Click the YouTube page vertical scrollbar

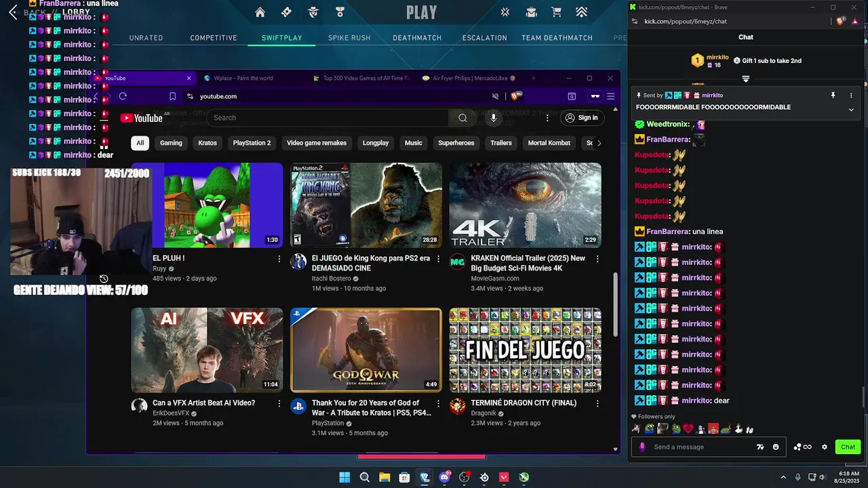(x=615, y=303)
